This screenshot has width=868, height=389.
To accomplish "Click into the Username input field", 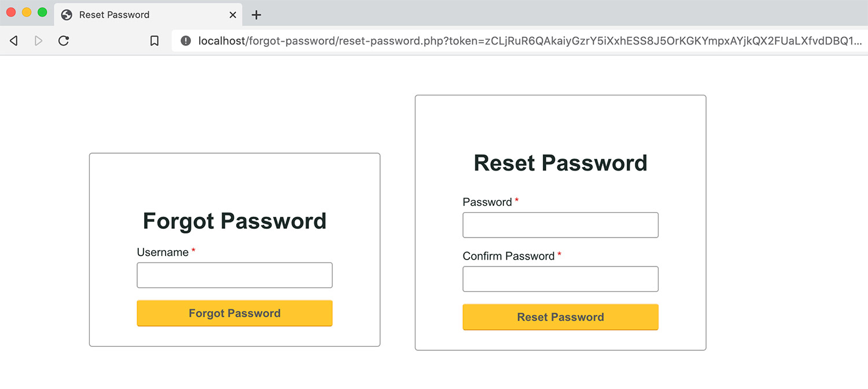I will point(234,275).
